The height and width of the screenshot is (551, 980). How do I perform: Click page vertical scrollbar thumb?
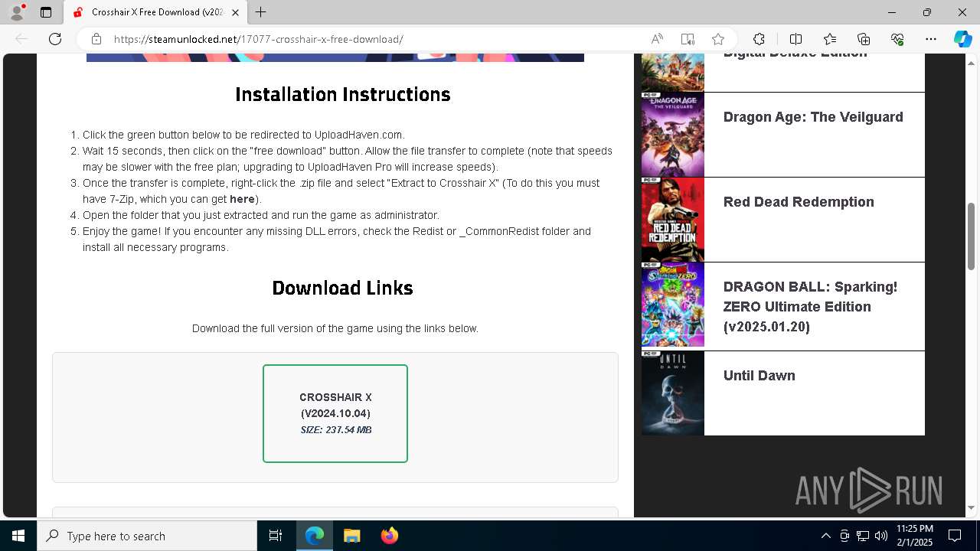pyautogui.click(x=972, y=236)
